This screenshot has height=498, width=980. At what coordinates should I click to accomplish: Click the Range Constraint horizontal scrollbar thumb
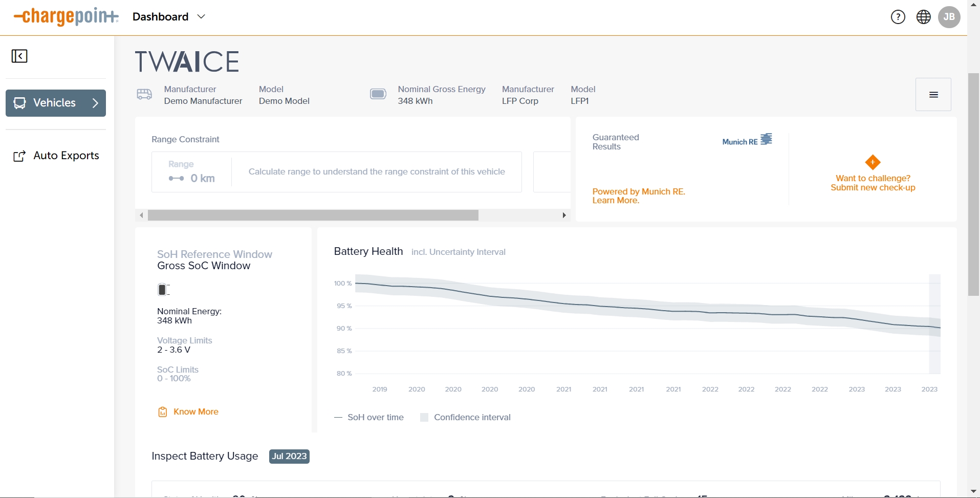pyautogui.click(x=313, y=215)
